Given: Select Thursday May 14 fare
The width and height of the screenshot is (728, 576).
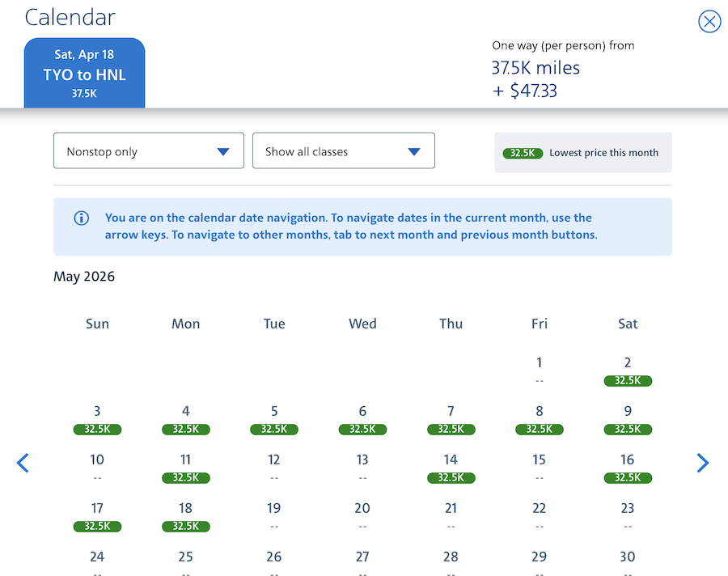Looking at the screenshot, I should 451,468.
